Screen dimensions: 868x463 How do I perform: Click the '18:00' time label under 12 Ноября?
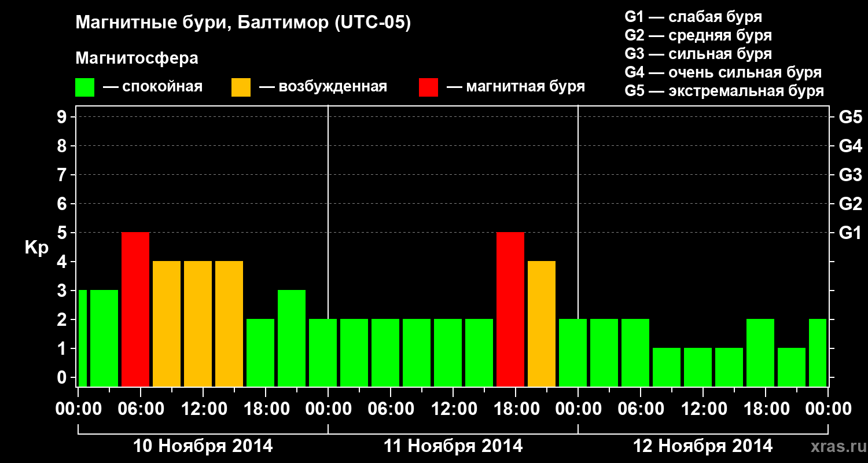click(x=766, y=409)
